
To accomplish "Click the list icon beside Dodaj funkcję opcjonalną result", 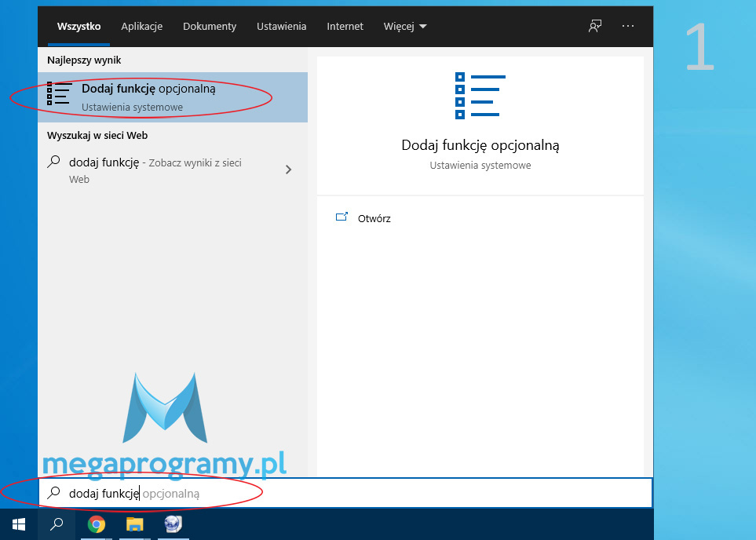I will (59, 93).
